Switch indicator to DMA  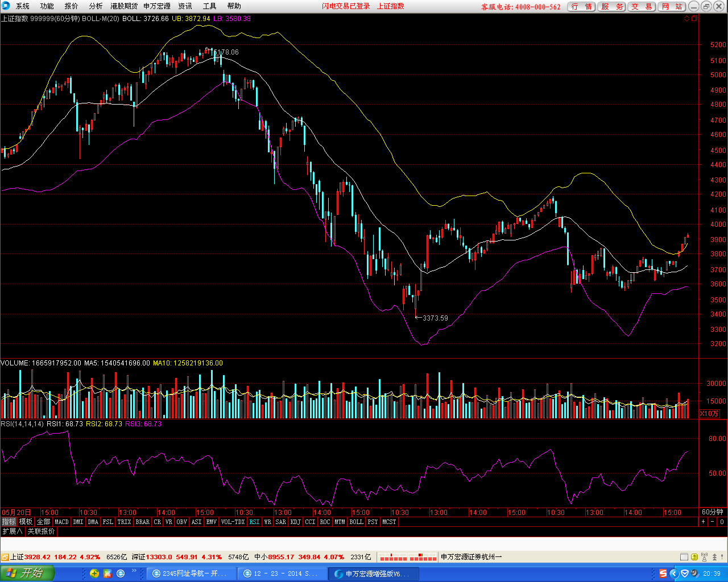click(x=93, y=522)
